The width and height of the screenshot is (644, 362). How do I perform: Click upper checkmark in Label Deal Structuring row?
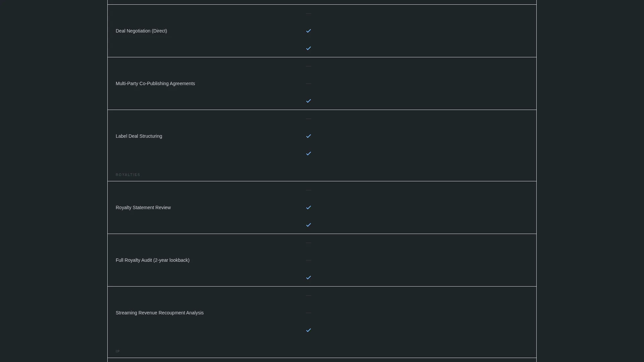[x=309, y=136]
